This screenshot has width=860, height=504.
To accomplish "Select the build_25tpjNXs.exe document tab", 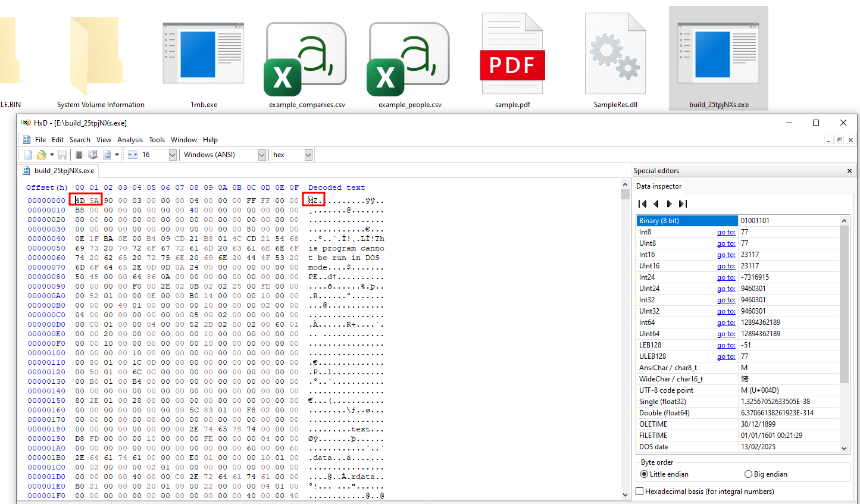I will point(58,171).
